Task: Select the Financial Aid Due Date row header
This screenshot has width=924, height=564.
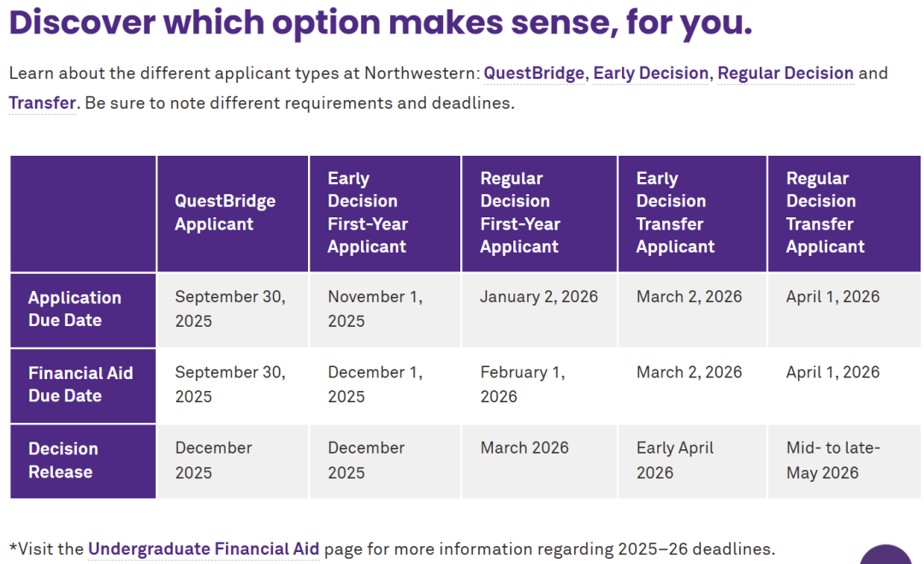Action: [x=80, y=384]
